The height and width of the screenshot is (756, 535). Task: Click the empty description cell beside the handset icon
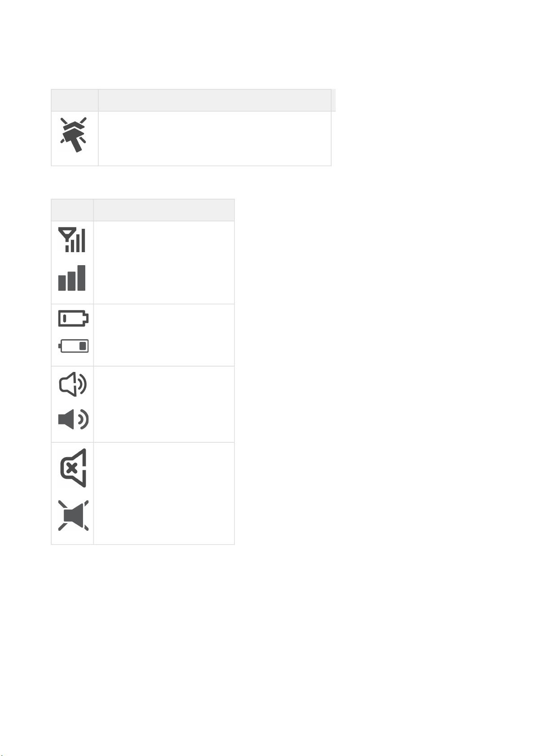[215, 139]
